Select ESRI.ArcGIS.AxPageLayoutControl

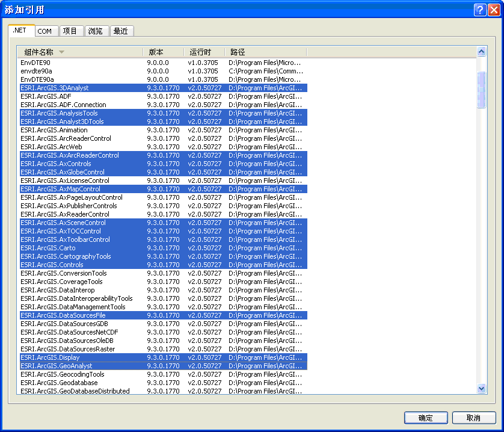[163, 197]
